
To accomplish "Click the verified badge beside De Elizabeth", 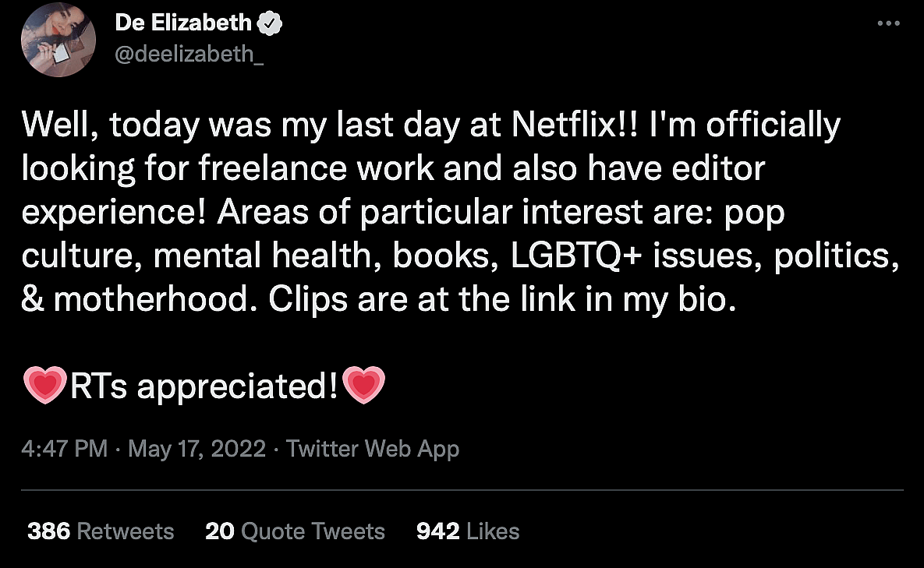I will point(270,23).
